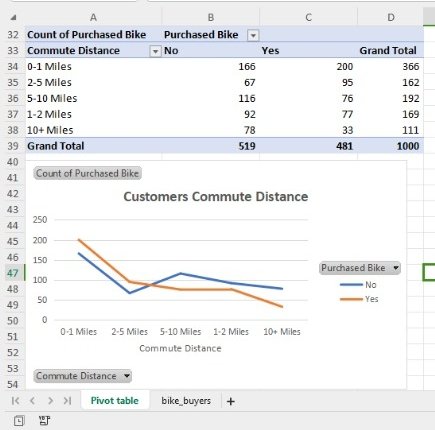Go to first sheet navigation arrow

(15, 401)
